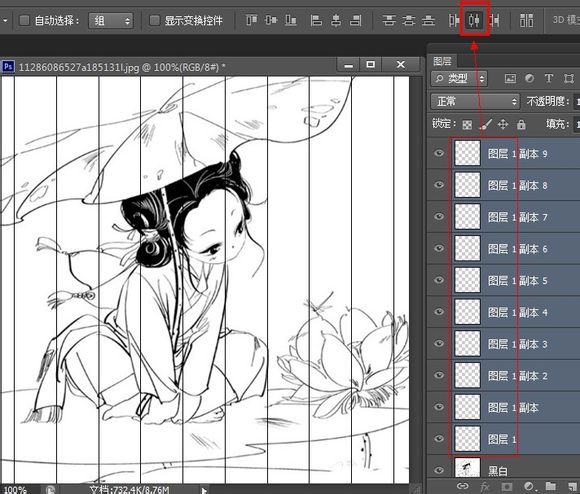The image size is (580, 494).
Task: Click Distribute horizontal centers icon
Action: tap(475, 20)
